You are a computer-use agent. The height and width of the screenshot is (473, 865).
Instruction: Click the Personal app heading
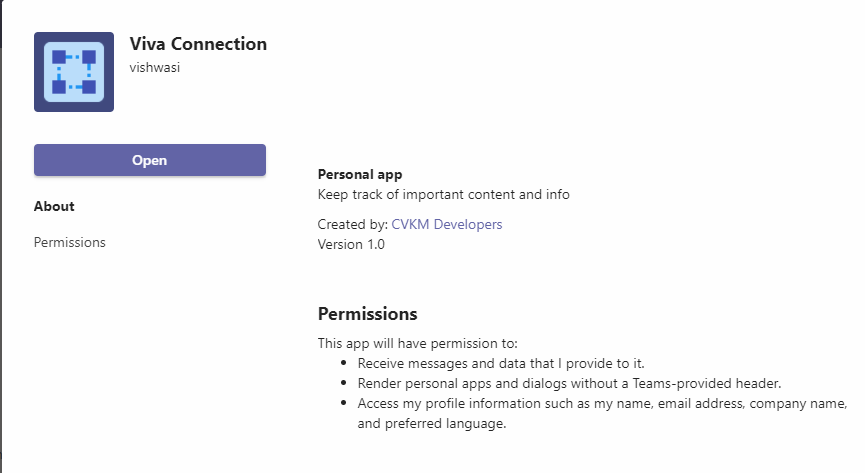point(360,174)
